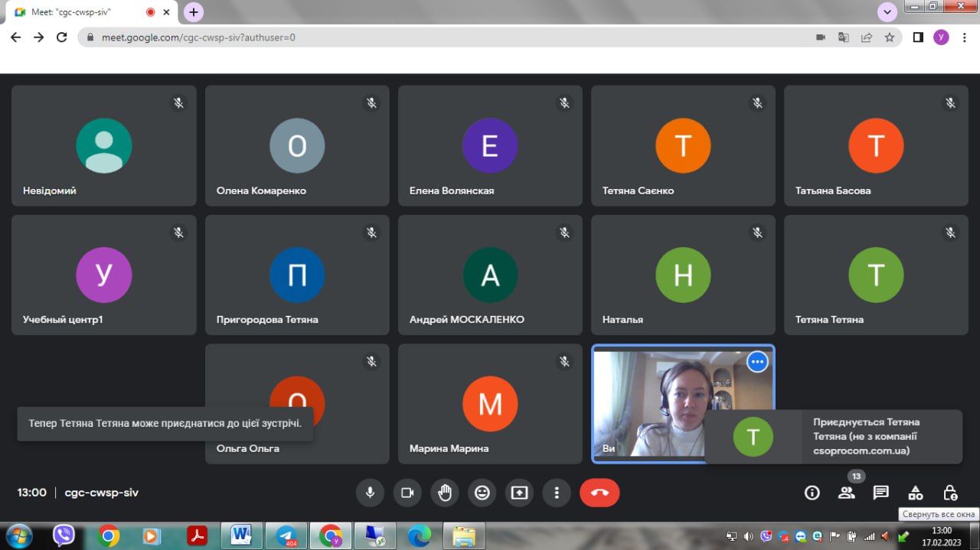Image resolution: width=980 pixels, height=550 pixels.
Task: Click the Chrome profile avatar dropdown
Action: [941, 37]
